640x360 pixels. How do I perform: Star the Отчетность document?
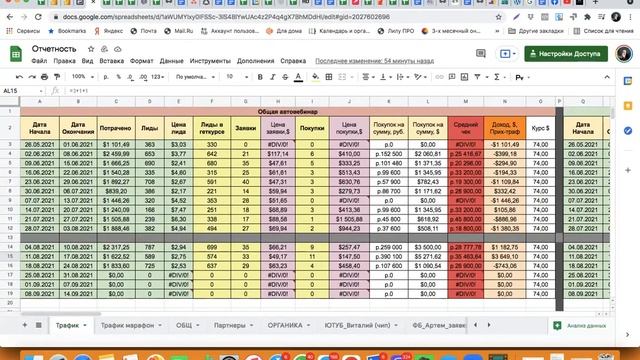[91, 49]
